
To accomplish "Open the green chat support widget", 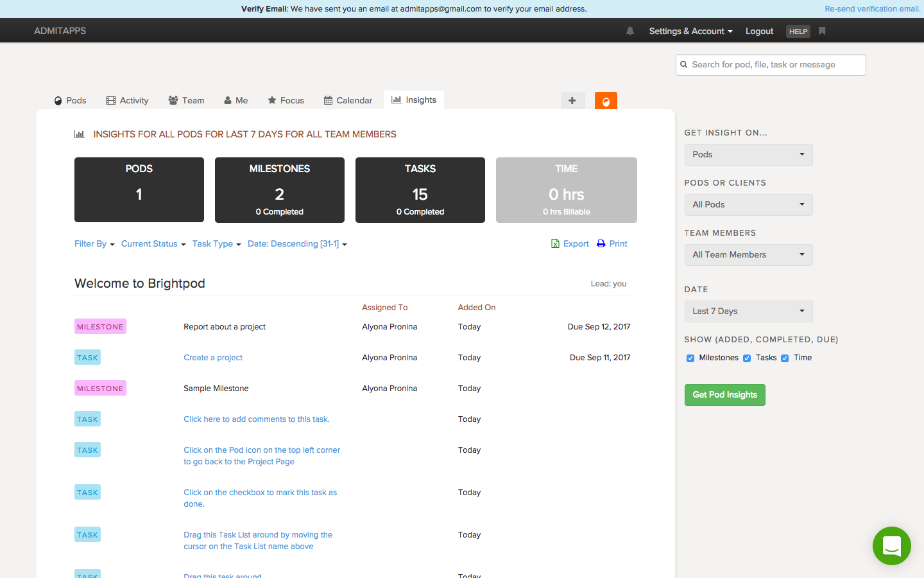I will click(891, 546).
